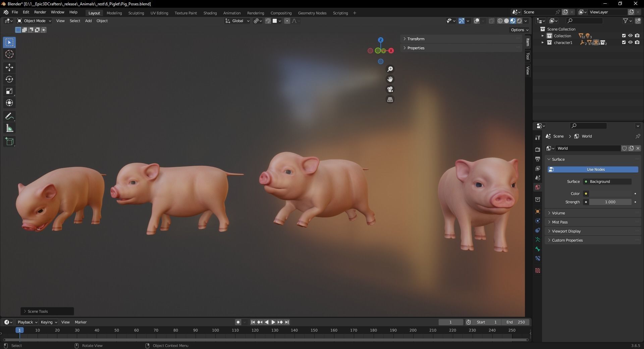Select the Scale tool
The height and width of the screenshot is (349, 644).
pyautogui.click(x=9, y=91)
